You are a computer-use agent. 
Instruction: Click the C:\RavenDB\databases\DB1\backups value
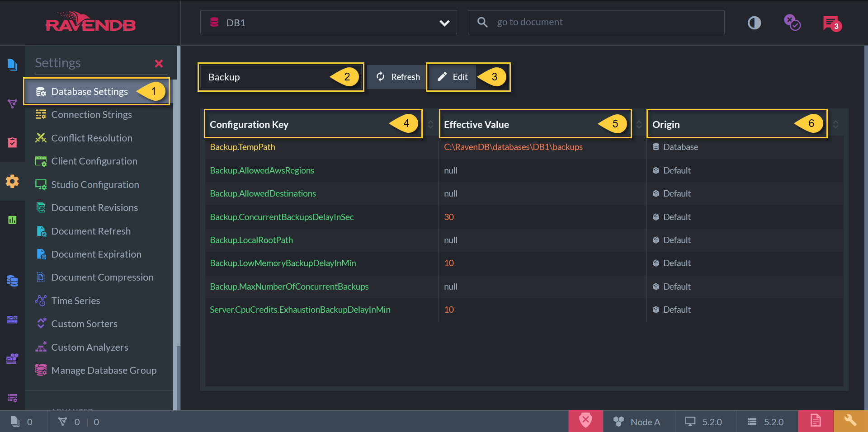[x=513, y=147]
